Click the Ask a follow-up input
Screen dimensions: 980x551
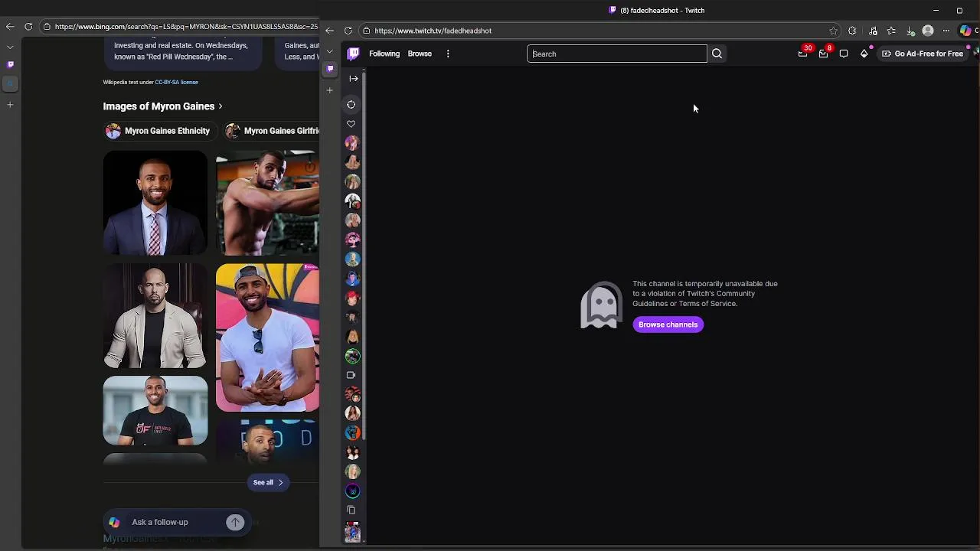(176, 522)
